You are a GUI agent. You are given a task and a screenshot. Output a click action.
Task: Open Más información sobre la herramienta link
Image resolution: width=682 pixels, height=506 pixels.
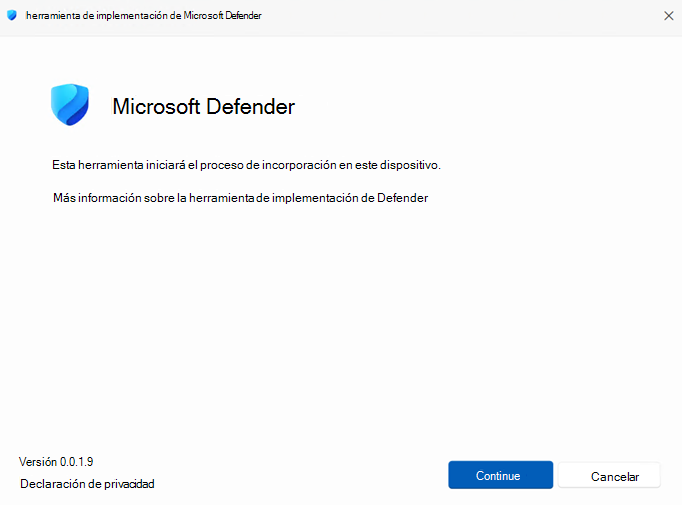click(241, 198)
